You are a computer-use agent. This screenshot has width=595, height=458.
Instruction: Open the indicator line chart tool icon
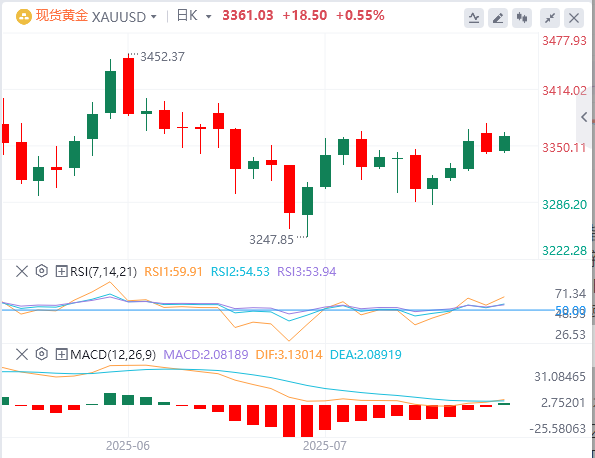click(474, 18)
